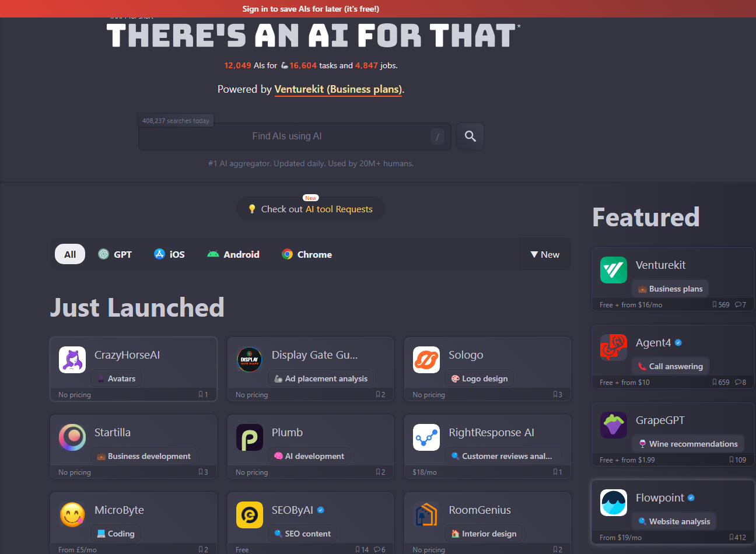Viewport: 756px width, 554px height.
Task: Open SEOByAI comments via comment icon
Action: pos(377,549)
